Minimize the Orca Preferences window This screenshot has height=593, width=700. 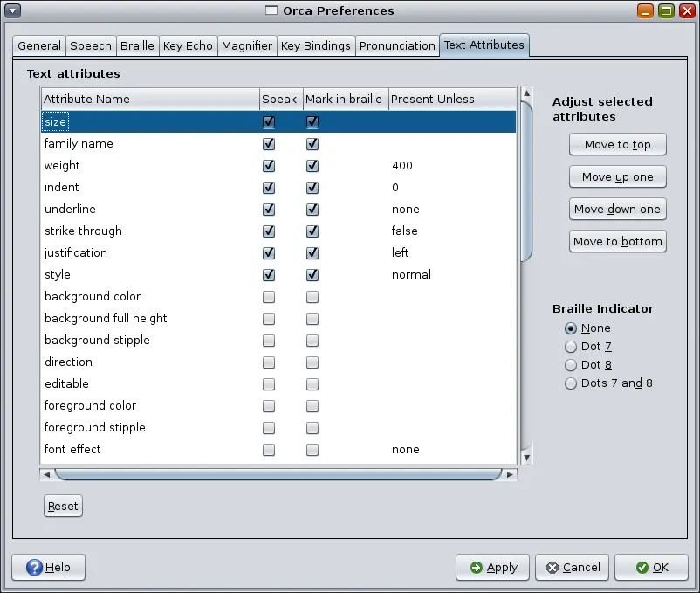point(645,10)
